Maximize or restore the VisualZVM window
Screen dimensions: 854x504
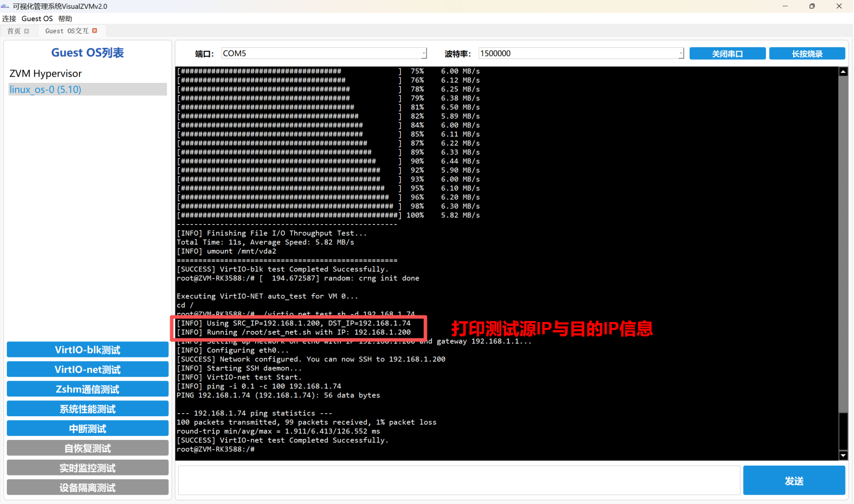812,6
